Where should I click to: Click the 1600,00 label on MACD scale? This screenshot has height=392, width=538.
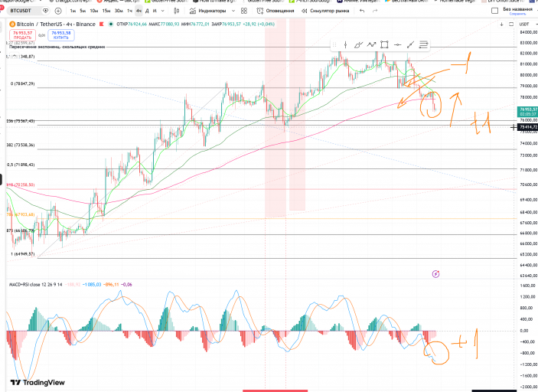pyautogui.click(x=528, y=286)
